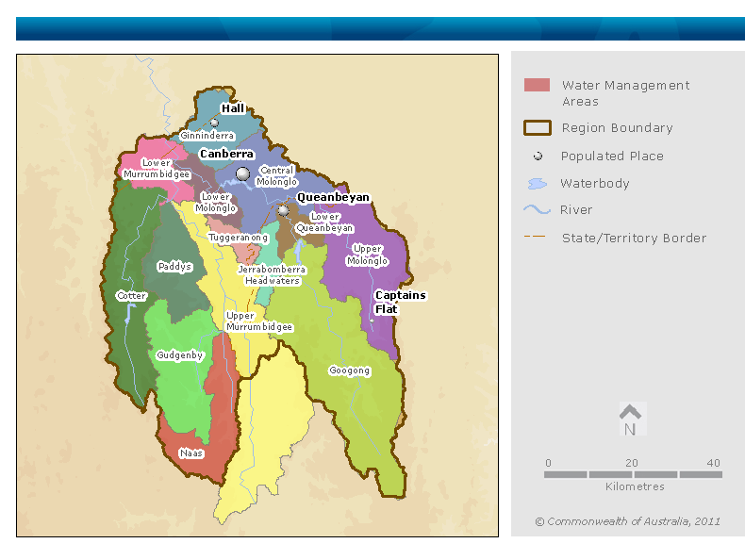Select the 'Central Molonglo' area label
The width and height of the screenshot is (745, 560).
276,175
